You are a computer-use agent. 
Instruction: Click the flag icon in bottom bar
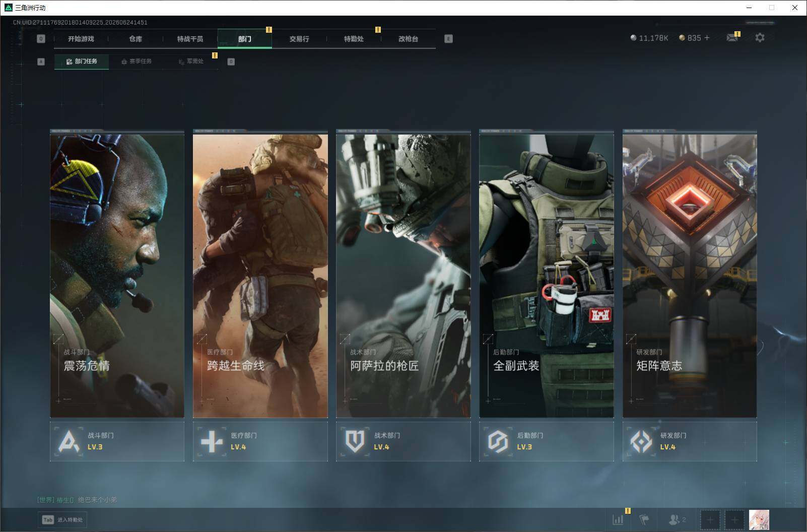click(x=644, y=519)
